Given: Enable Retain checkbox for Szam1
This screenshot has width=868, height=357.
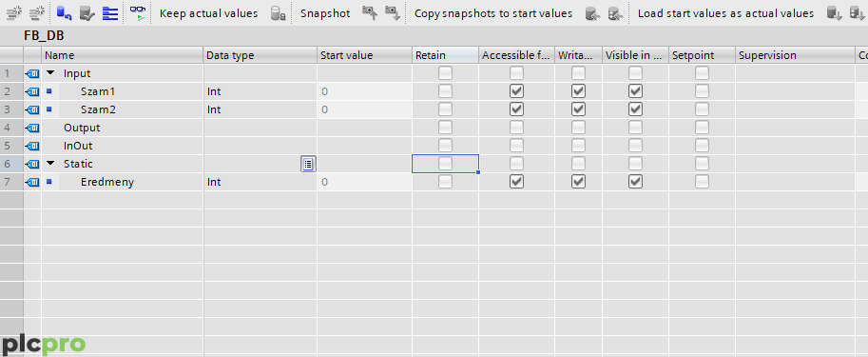Looking at the screenshot, I should 445,90.
